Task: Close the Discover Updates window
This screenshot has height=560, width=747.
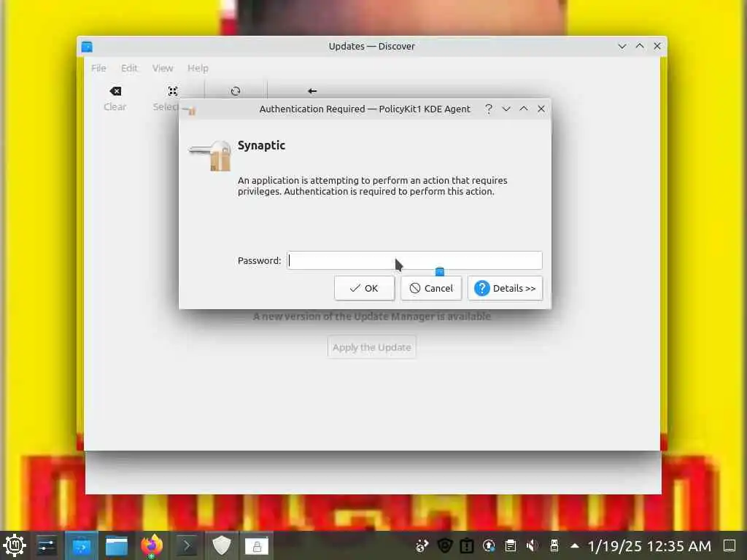Action: click(657, 46)
